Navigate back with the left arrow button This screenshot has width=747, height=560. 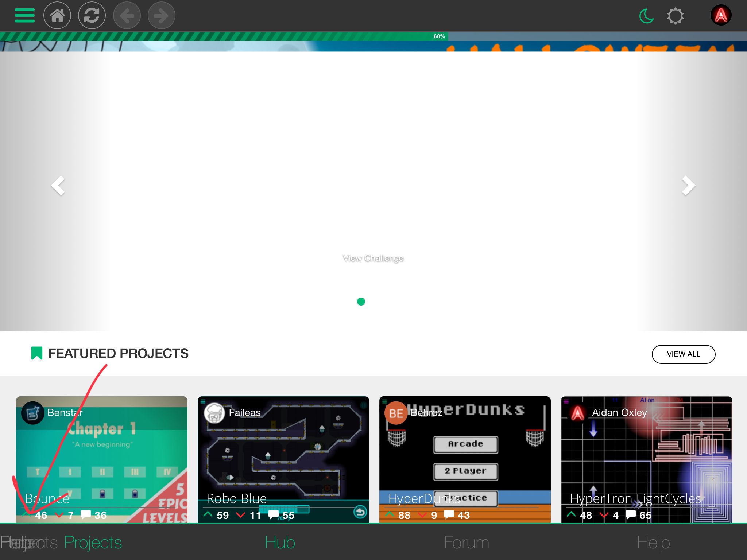127,16
